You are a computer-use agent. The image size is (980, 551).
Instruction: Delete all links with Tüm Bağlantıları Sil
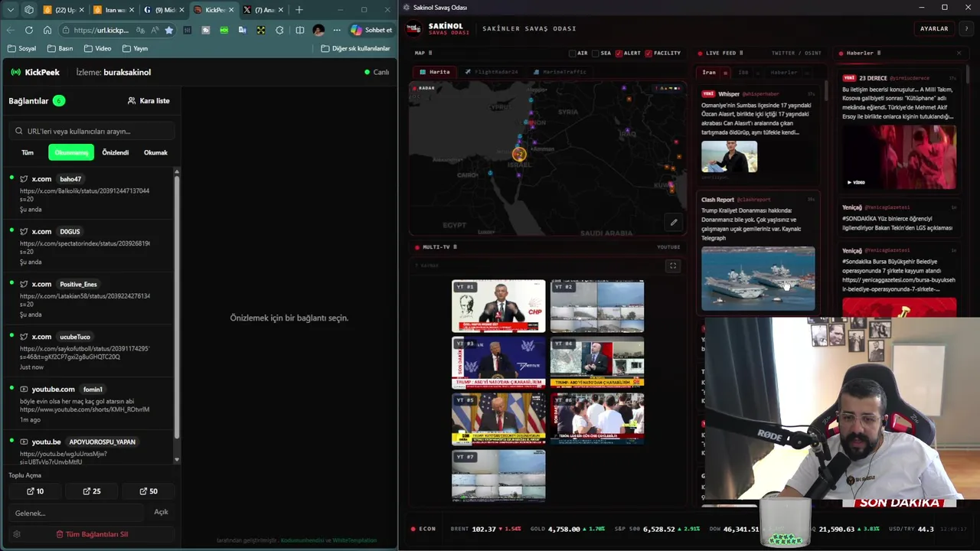tap(92, 534)
